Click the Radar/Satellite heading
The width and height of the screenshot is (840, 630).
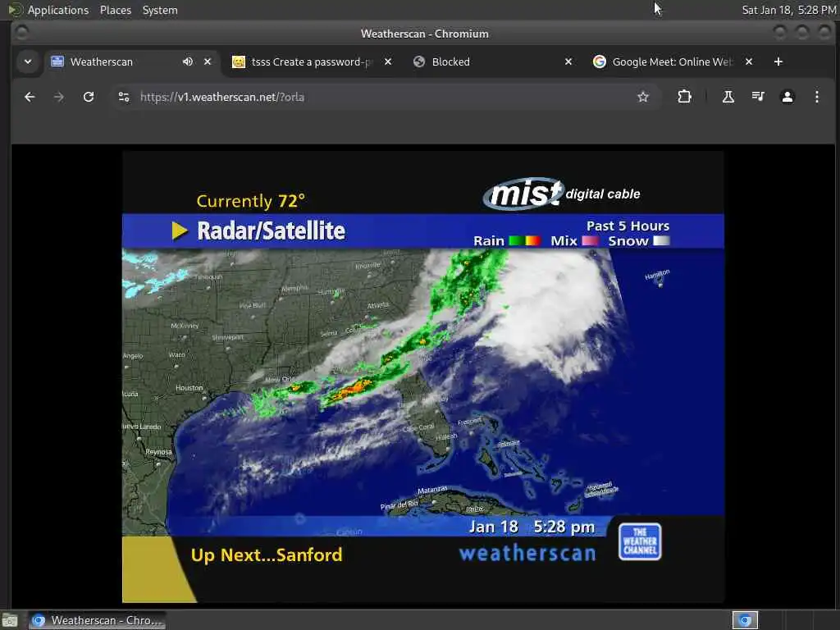pyautogui.click(x=271, y=231)
